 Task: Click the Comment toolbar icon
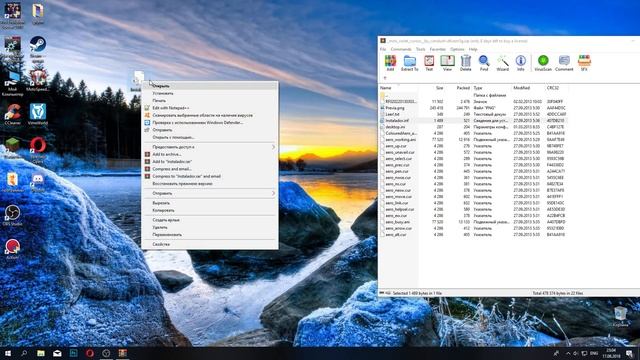point(564,63)
